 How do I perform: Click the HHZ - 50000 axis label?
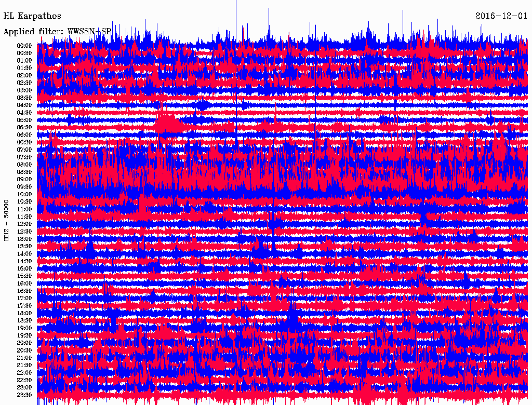click(x=7, y=220)
